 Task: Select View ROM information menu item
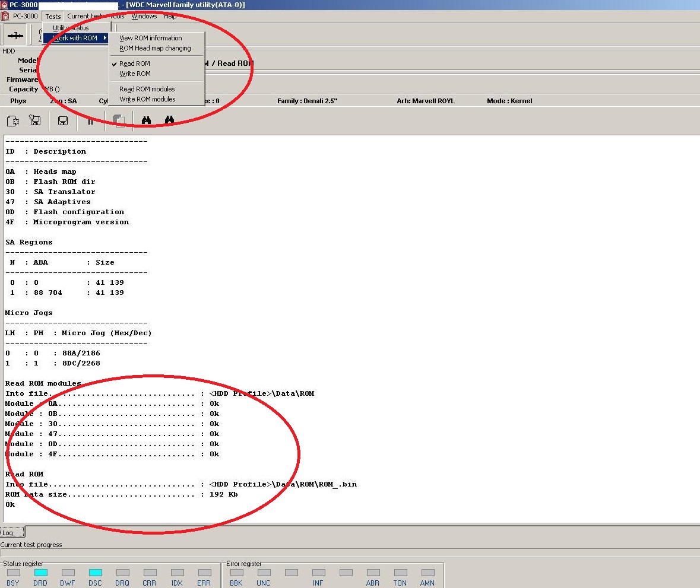point(150,39)
